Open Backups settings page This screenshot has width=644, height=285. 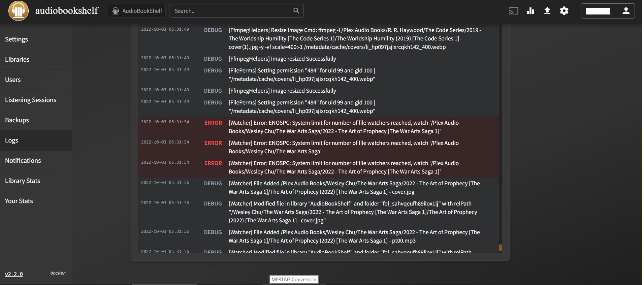click(36, 120)
